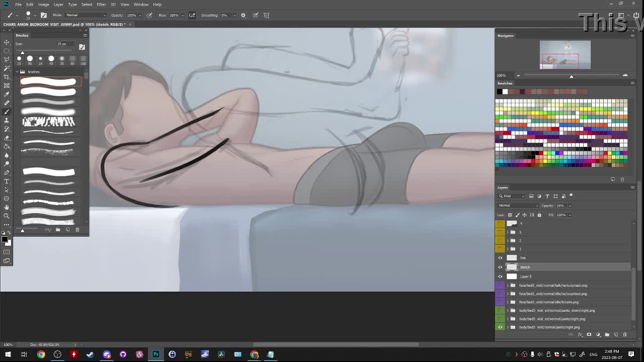644x362 pixels.
Task: Select the Type tool
Action: click(x=7, y=181)
